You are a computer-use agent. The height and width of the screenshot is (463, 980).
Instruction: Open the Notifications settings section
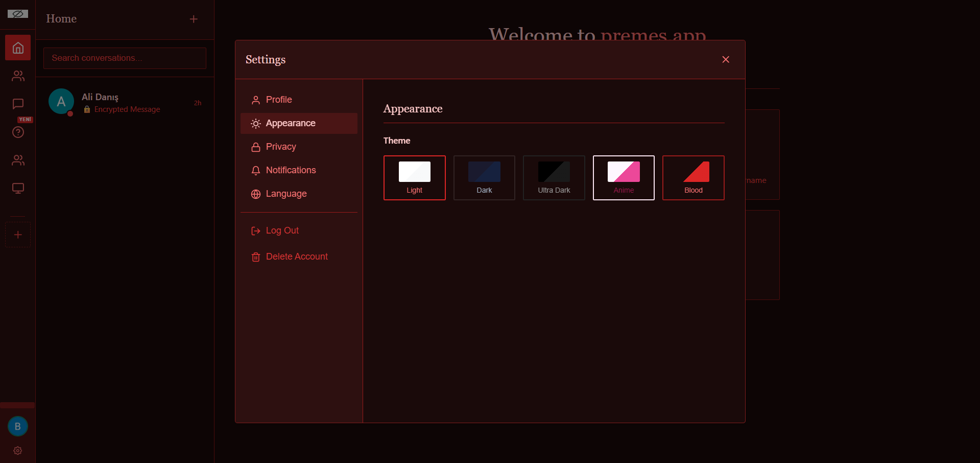pos(291,170)
